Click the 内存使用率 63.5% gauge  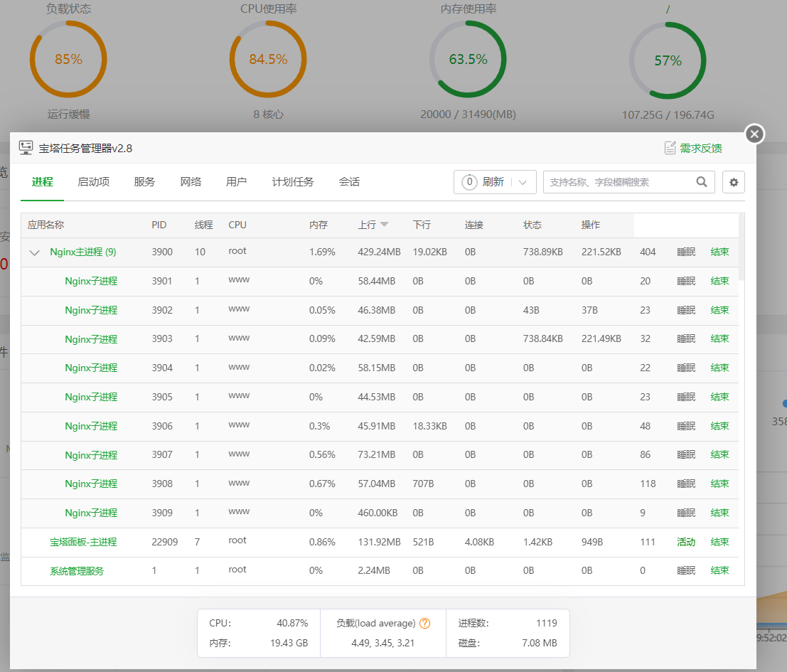[x=468, y=59]
